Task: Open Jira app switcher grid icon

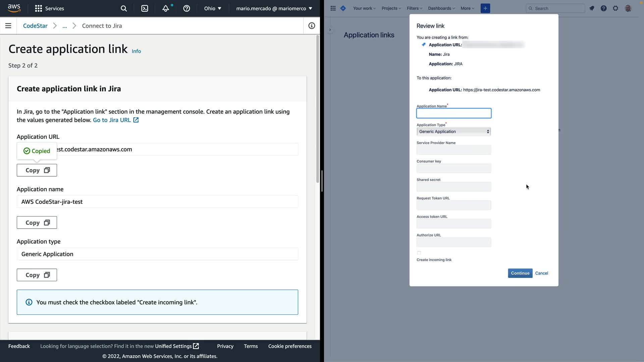Action: click(x=333, y=8)
